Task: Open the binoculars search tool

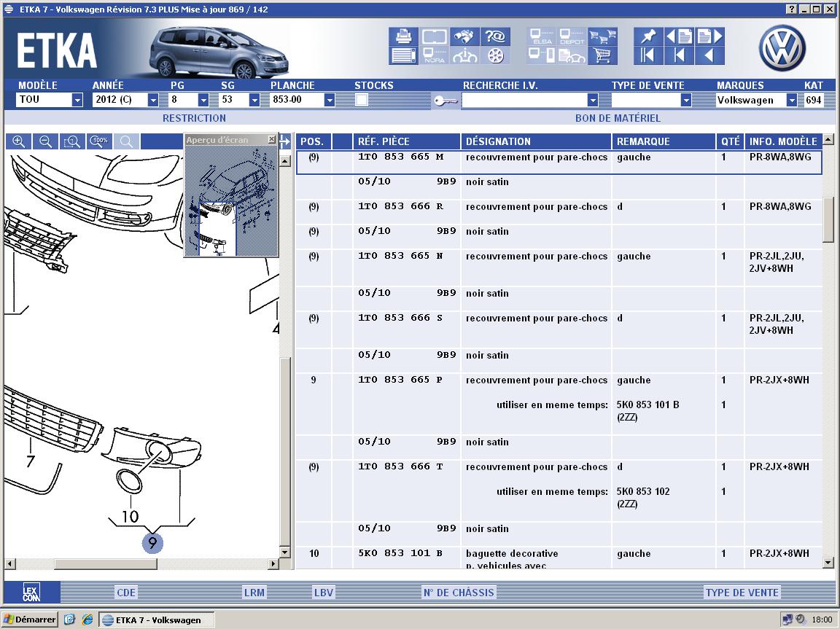Action: pyautogui.click(x=464, y=36)
